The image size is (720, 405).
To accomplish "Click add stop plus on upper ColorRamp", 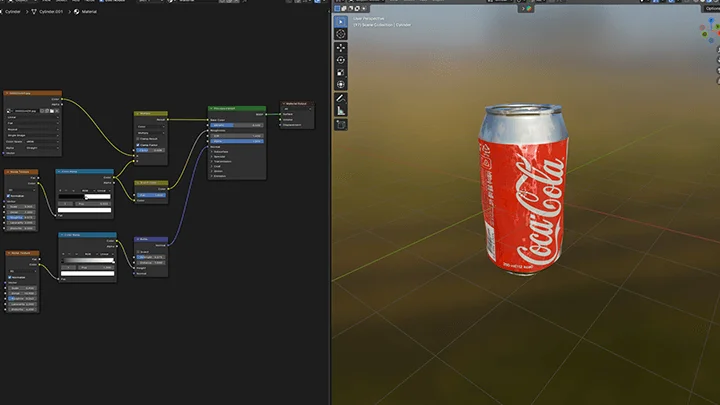I will [60, 191].
